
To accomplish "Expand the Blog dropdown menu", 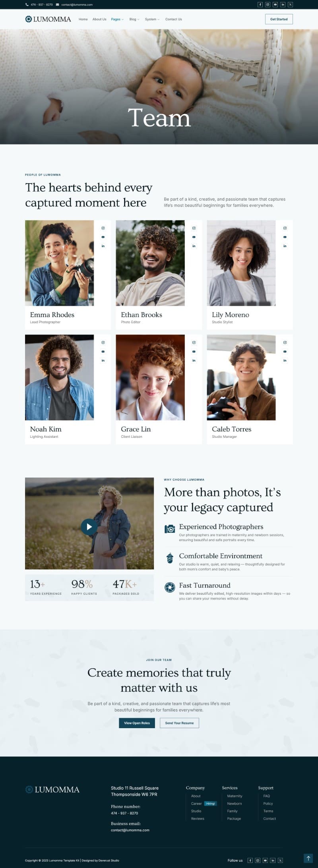I will [134, 19].
